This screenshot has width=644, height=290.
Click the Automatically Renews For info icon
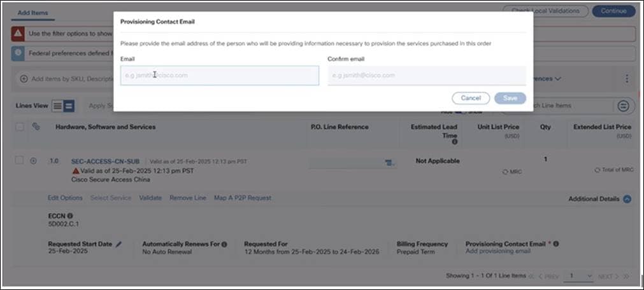point(224,244)
